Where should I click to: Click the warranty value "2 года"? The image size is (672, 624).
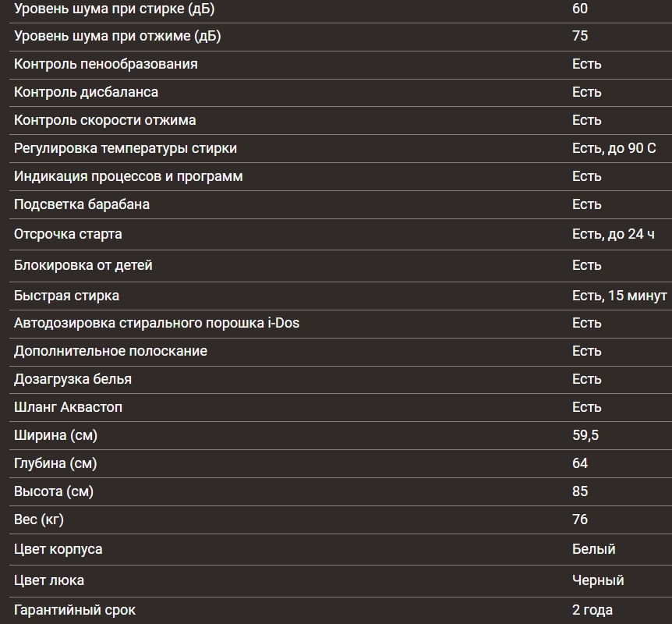(x=592, y=610)
